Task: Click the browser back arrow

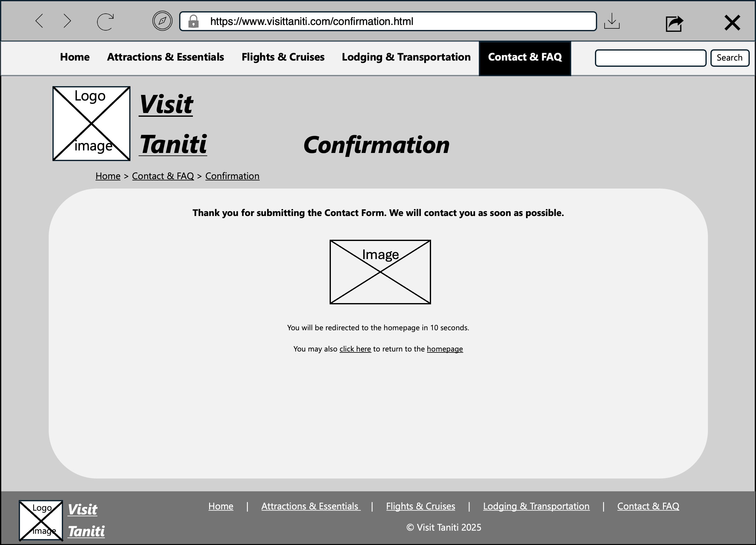Action: tap(39, 21)
